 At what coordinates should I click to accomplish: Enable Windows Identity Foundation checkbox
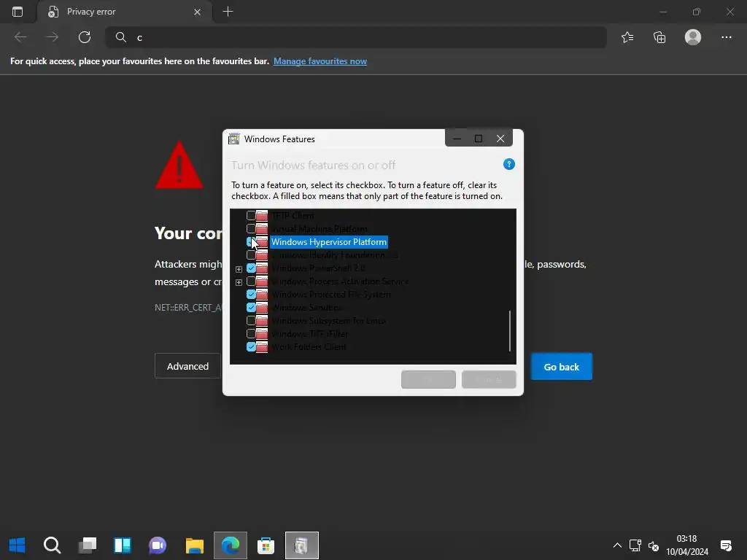click(x=251, y=254)
